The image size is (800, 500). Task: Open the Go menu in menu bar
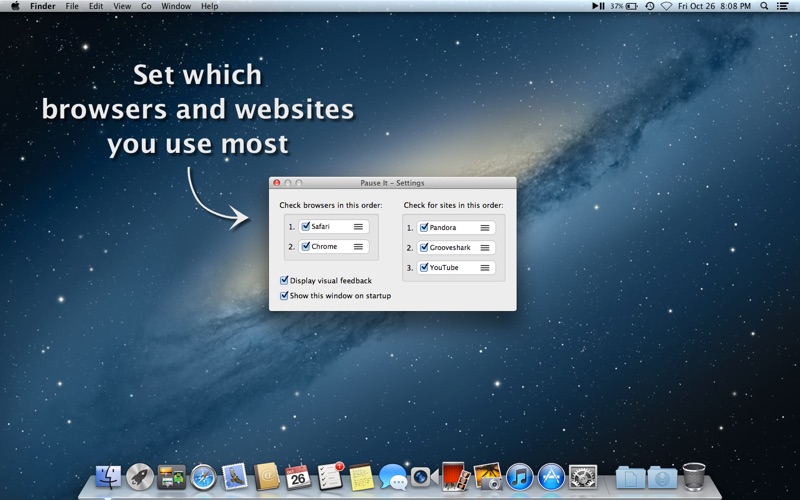point(146,6)
